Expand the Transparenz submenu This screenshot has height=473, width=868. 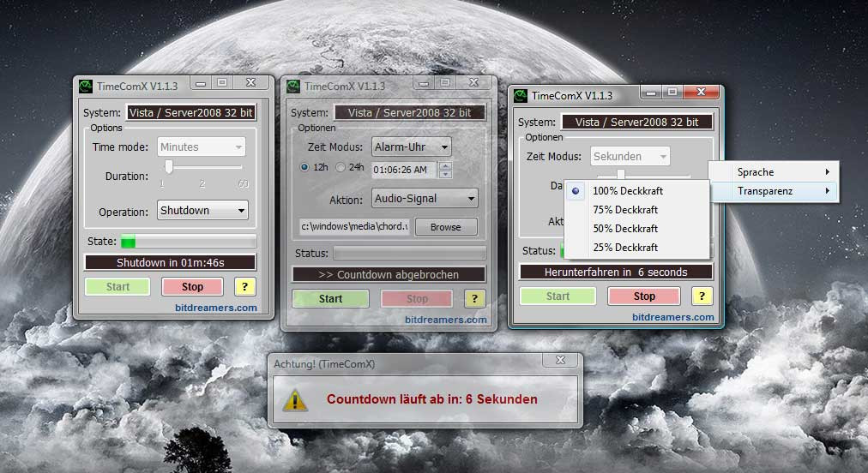[x=775, y=191]
